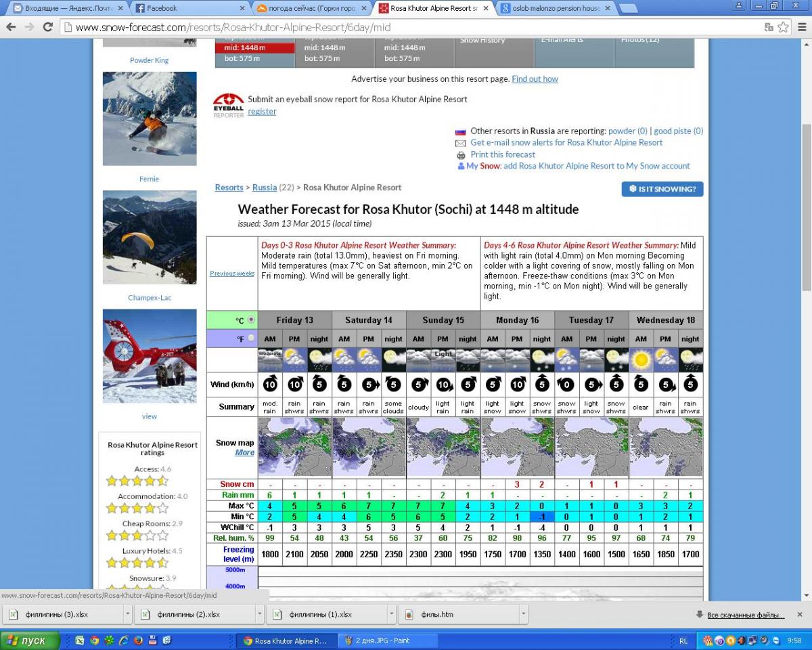Select the mid: 1448 m highlighted elevation tab
The width and height of the screenshot is (812, 650).
(254, 48)
